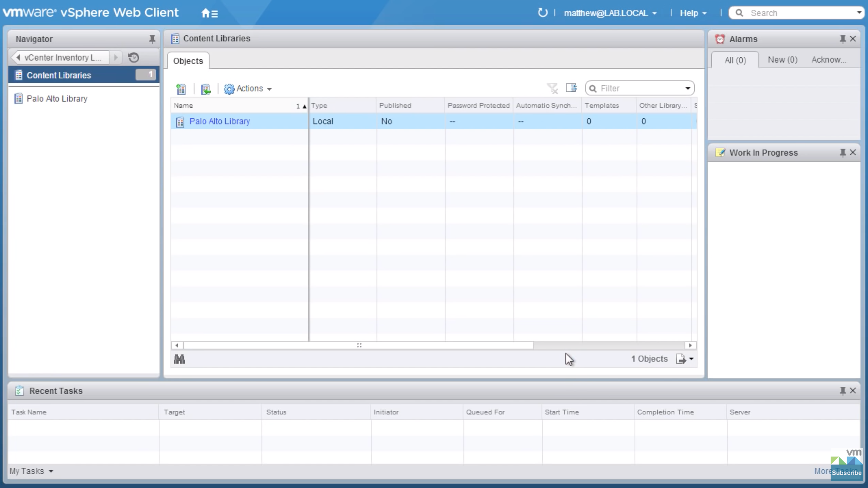Click the Templates column header

point(609,106)
